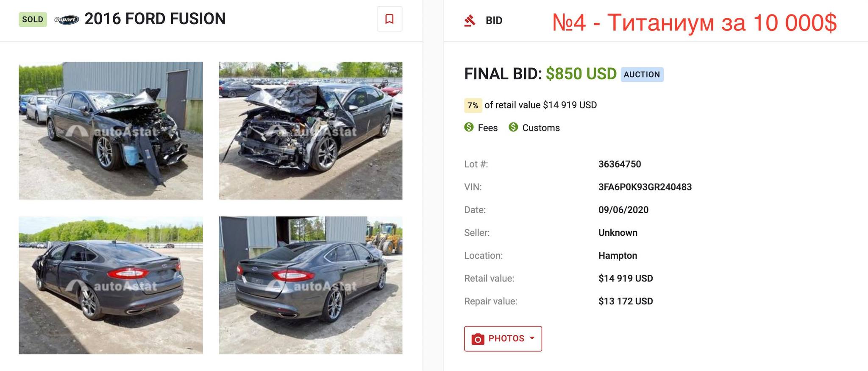
Task: Click the SOLD status badge
Action: (33, 20)
